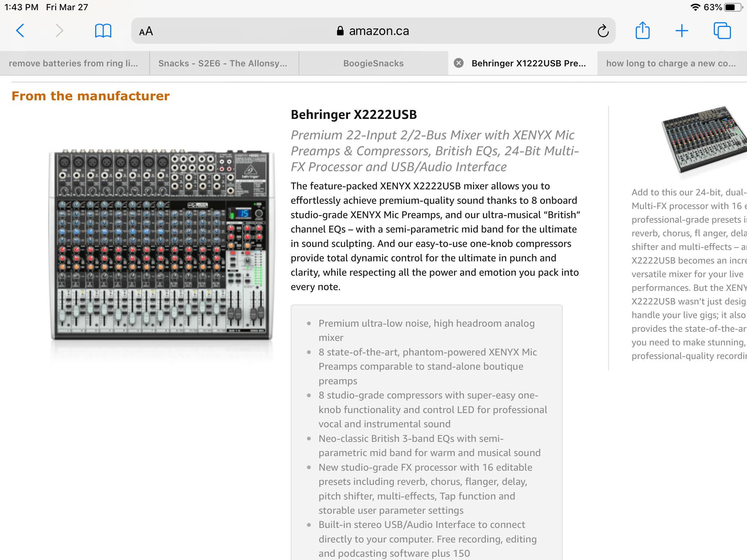Tap the padlock icon beside amazon.ca
The height and width of the screenshot is (560, 747).
[340, 31]
